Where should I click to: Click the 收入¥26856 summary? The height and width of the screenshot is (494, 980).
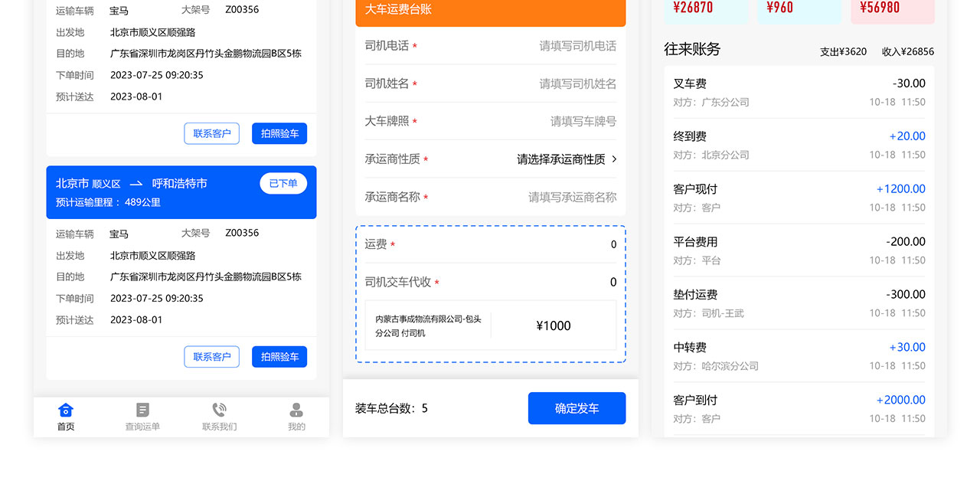908,52
